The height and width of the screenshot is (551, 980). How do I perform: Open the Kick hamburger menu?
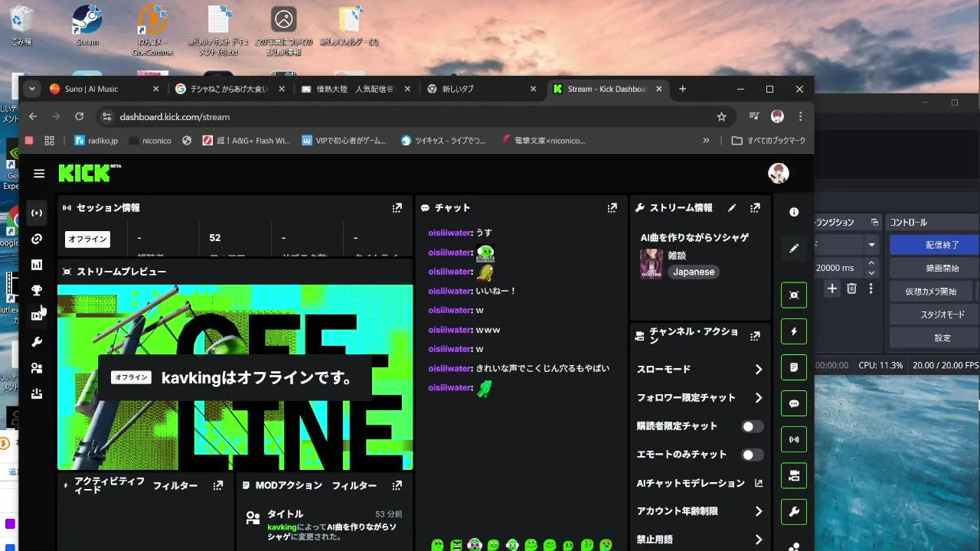pyautogui.click(x=39, y=174)
